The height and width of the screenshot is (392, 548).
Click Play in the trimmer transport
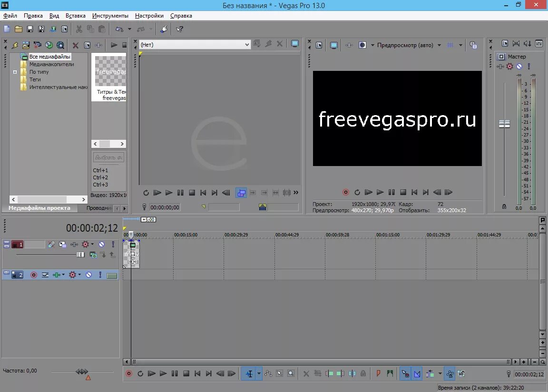click(x=169, y=193)
